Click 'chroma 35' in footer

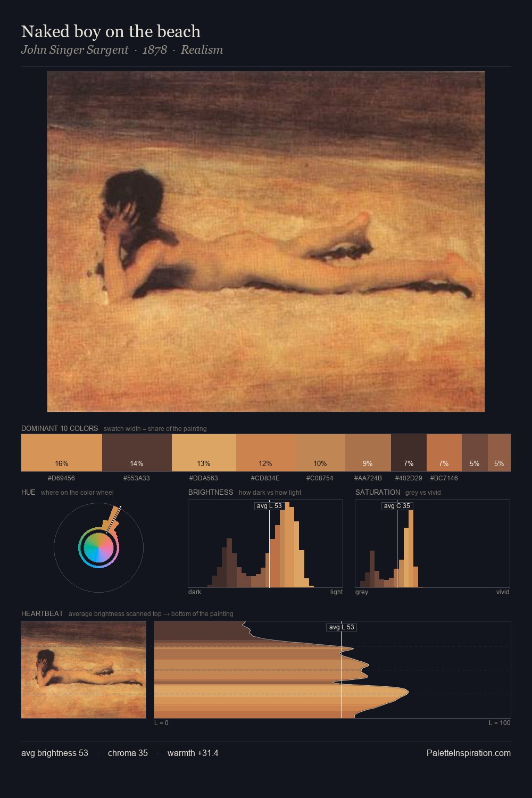[128, 753]
